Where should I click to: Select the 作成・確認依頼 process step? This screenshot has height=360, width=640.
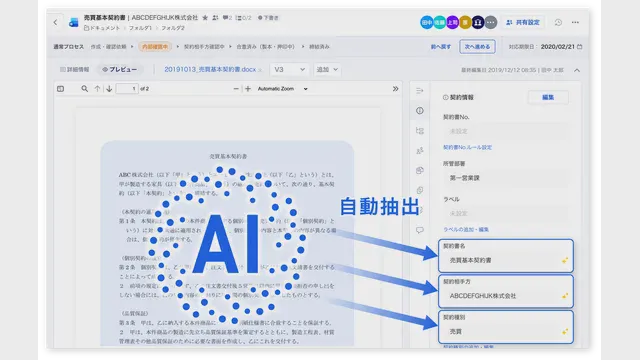pos(108,47)
